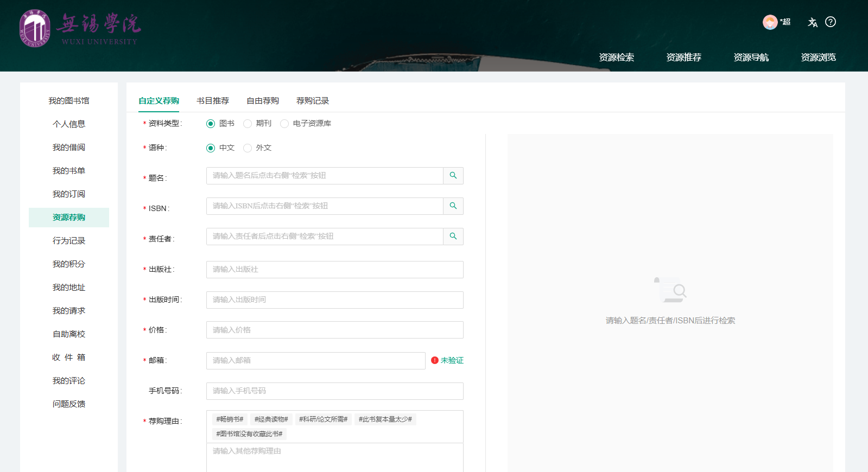Viewport: 868px width, 472px height.
Task: Add the #畅销书# reason tag
Action: pyautogui.click(x=230, y=419)
